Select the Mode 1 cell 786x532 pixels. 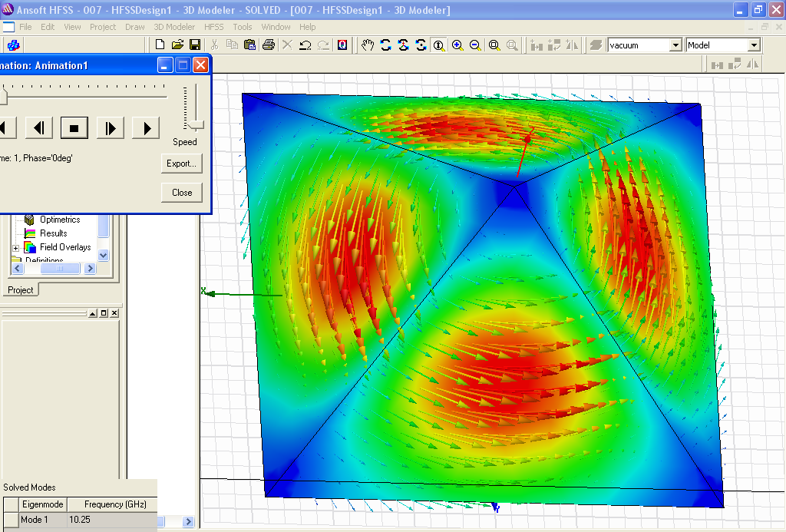[x=43, y=520]
